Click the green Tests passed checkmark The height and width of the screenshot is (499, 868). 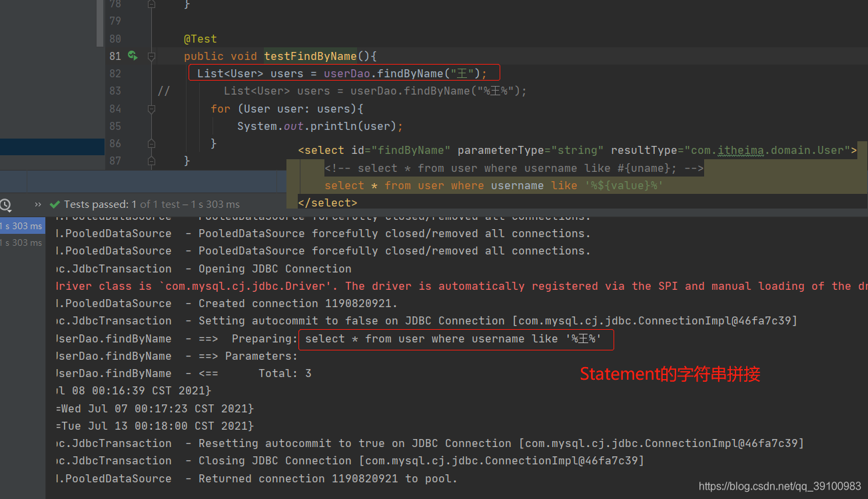pyautogui.click(x=55, y=205)
